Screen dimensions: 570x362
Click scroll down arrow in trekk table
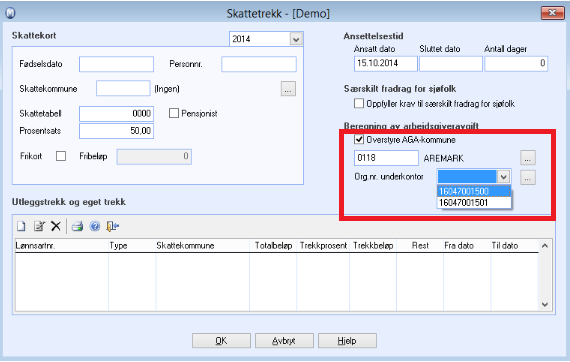click(545, 305)
